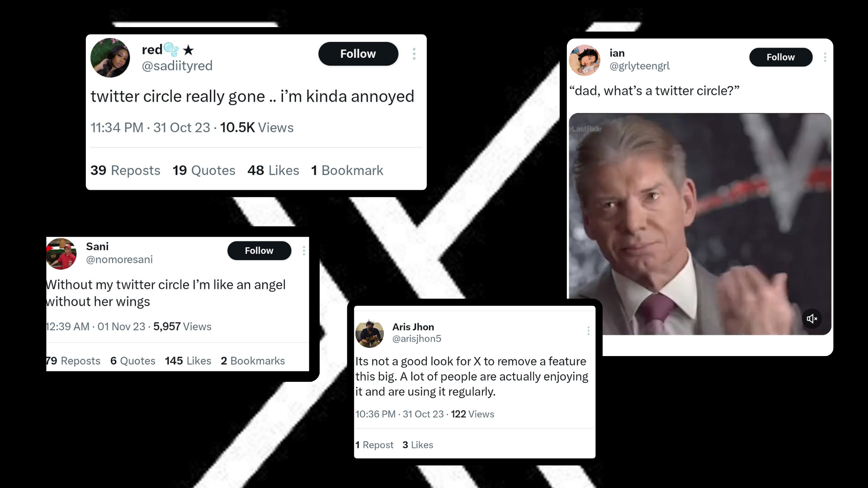The height and width of the screenshot is (488, 868).
Task: Open more options on red's tweet
Action: point(414,54)
